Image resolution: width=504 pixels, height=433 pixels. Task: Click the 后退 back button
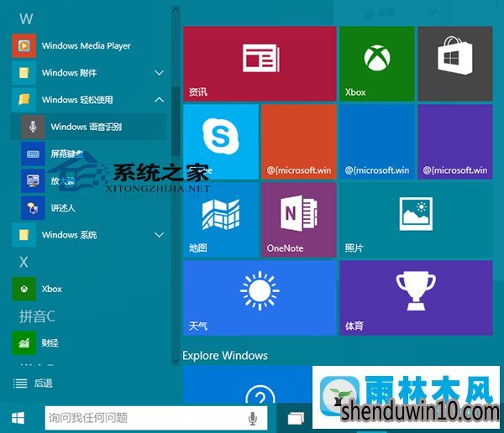coord(33,383)
